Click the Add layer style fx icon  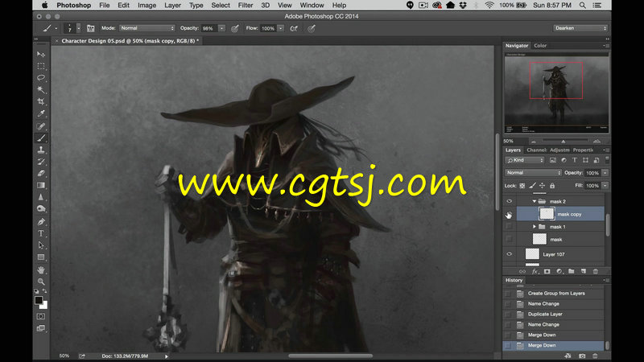pos(535,271)
